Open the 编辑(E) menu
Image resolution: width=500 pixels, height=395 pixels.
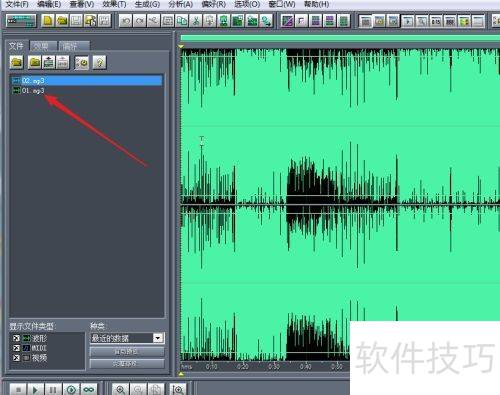pos(49,4)
